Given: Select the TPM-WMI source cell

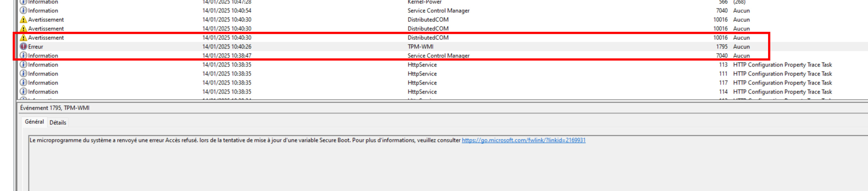Looking at the screenshot, I should coord(420,46).
